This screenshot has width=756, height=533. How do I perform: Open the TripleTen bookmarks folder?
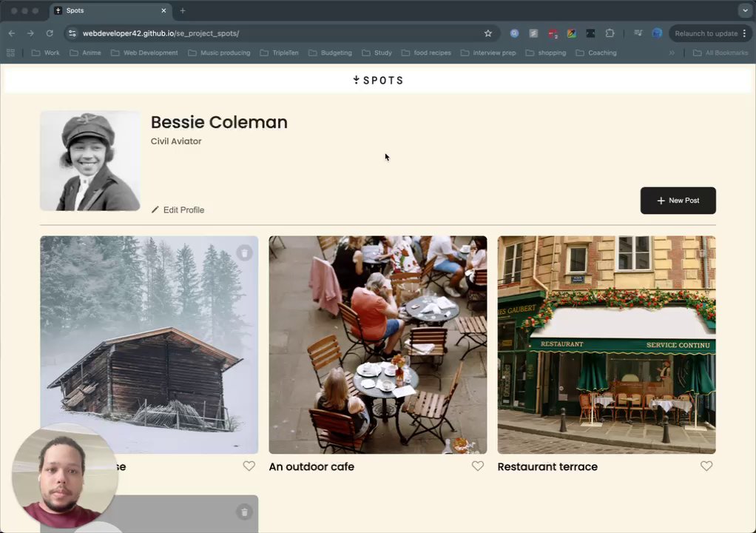[x=280, y=53]
